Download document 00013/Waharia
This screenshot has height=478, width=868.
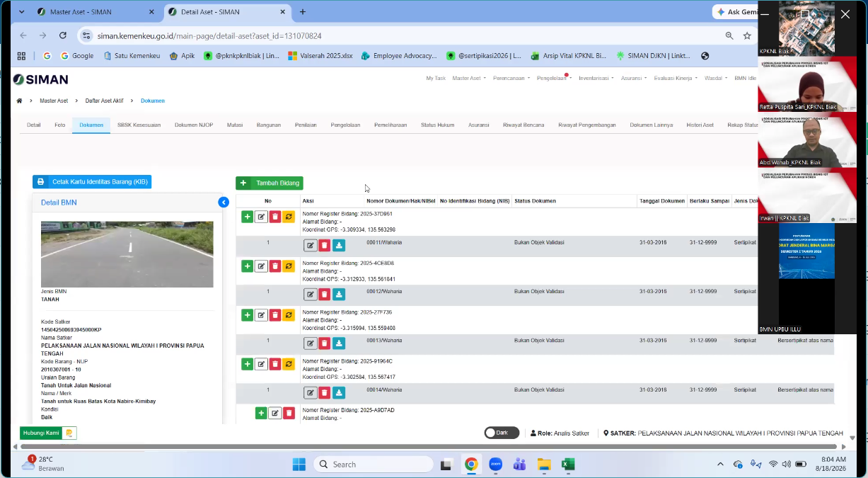(339, 343)
